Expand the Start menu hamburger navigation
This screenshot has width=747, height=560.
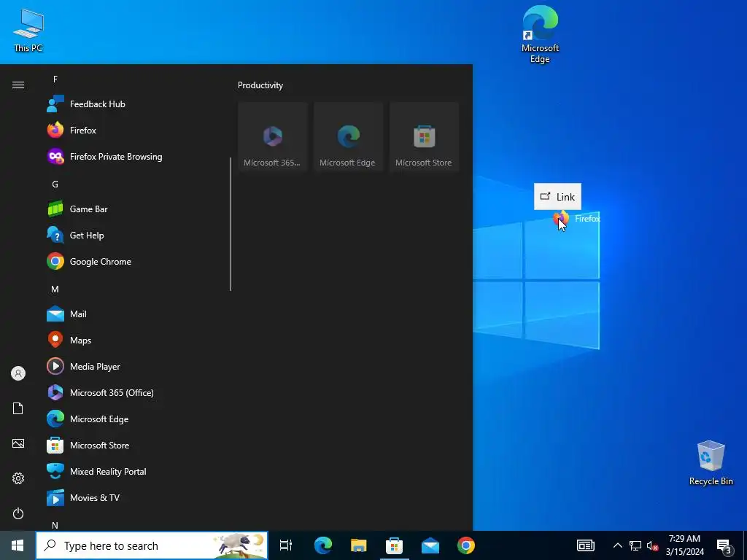click(x=18, y=85)
